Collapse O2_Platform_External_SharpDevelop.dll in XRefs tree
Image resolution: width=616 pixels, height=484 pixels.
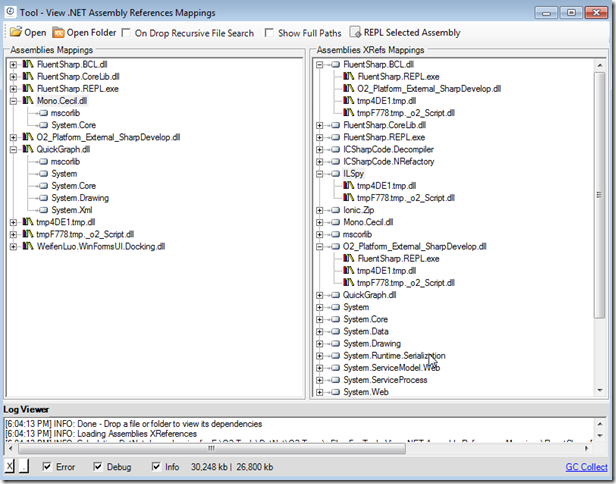(x=319, y=247)
